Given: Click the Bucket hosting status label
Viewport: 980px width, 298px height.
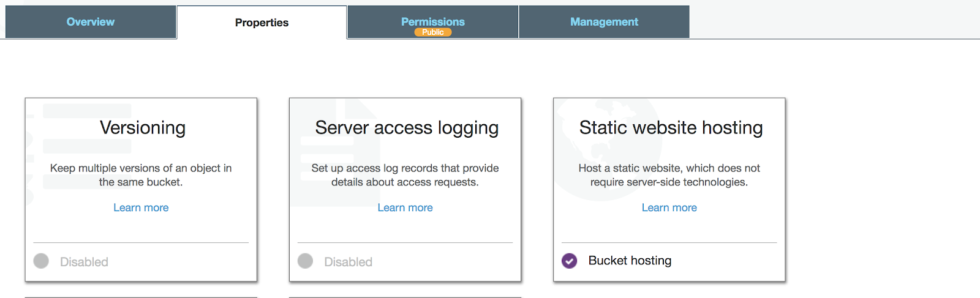Looking at the screenshot, I should coord(630,261).
